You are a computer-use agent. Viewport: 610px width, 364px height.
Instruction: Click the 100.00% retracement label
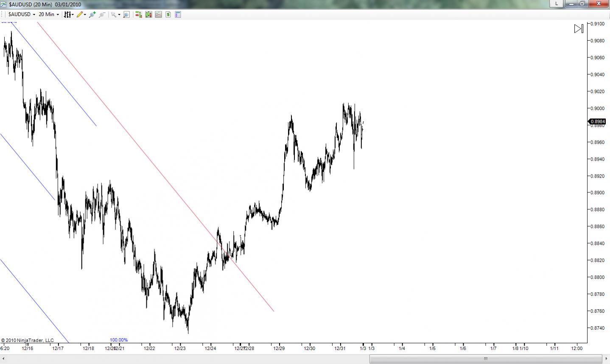pyautogui.click(x=119, y=340)
